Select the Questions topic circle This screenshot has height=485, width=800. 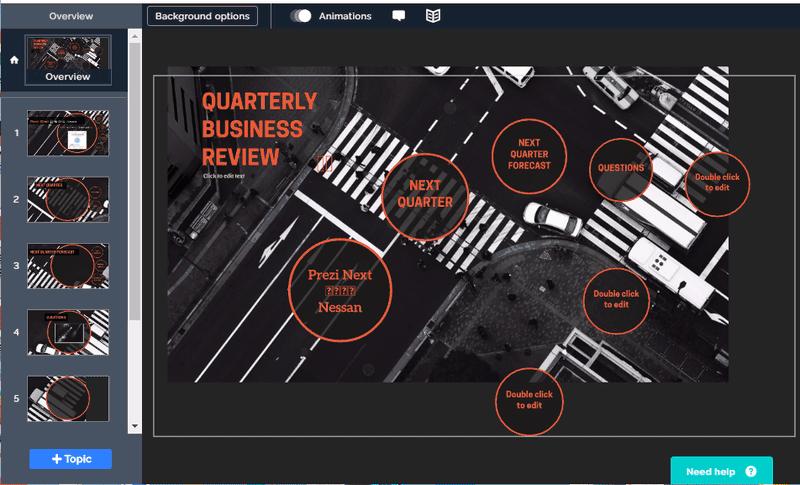(x=620, y=169)
